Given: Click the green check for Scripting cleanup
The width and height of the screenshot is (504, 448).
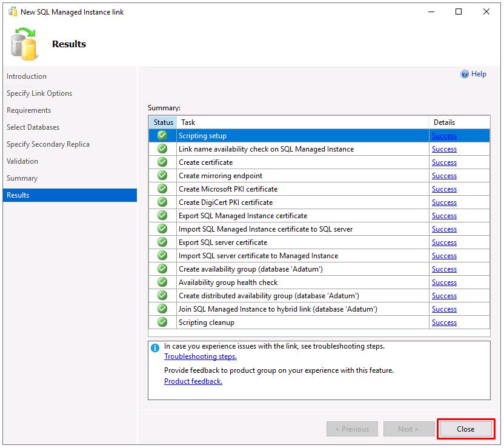Looking at the screenshot, I should pyautogui.click(x=162, y=322).
